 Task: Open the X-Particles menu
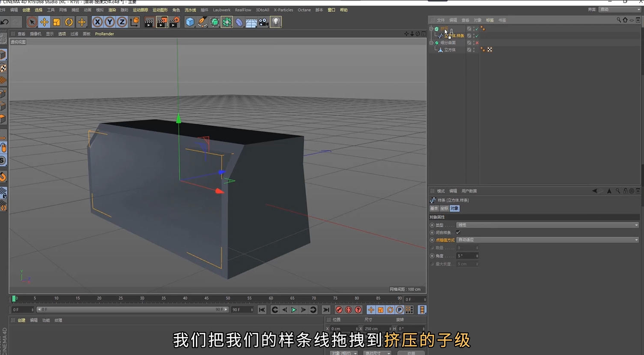point(283,9)
